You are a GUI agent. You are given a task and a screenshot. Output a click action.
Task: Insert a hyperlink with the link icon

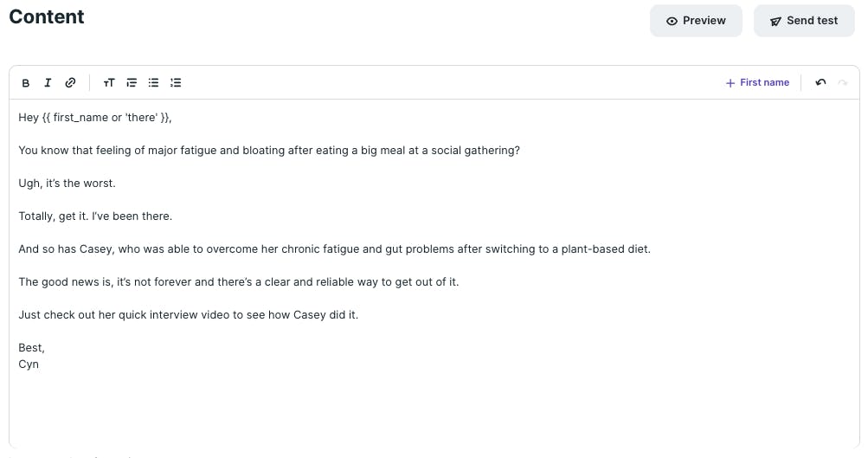coord(70,83)
